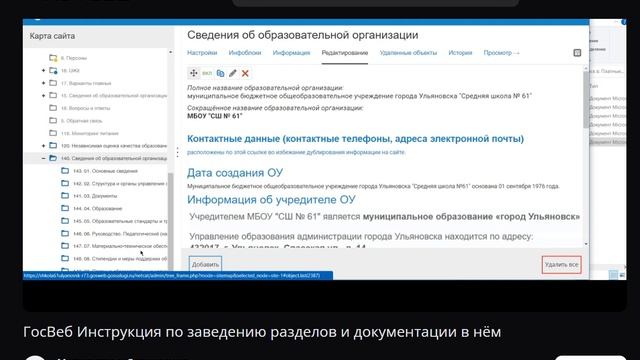Click the copy object icon
The width and height of the screenshot is (640, 360).
(x=220, y=73)
